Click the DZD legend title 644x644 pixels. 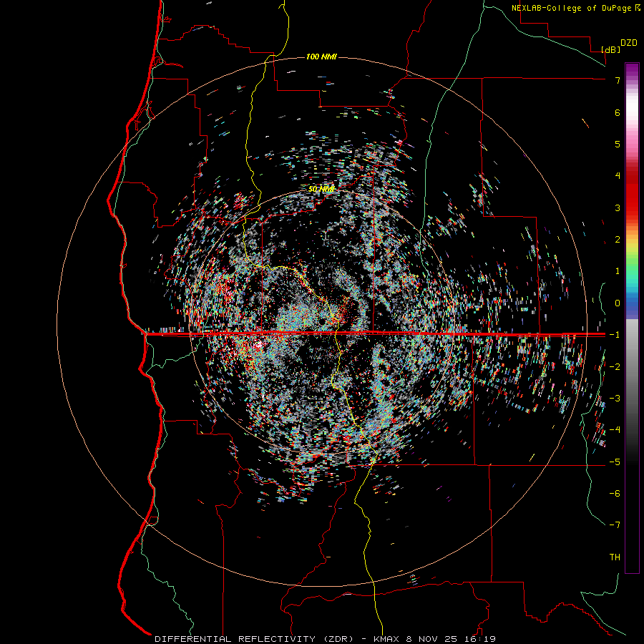(629, 43)
